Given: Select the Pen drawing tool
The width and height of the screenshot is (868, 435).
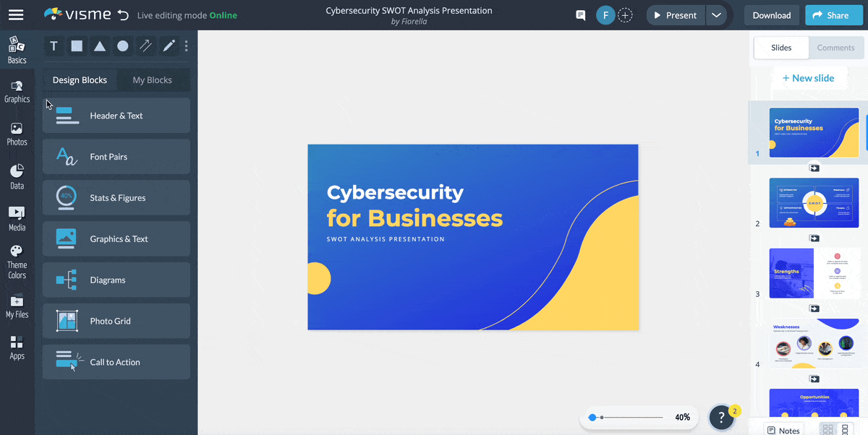Looking at the screenshot, I should click(x=168, y=46).
